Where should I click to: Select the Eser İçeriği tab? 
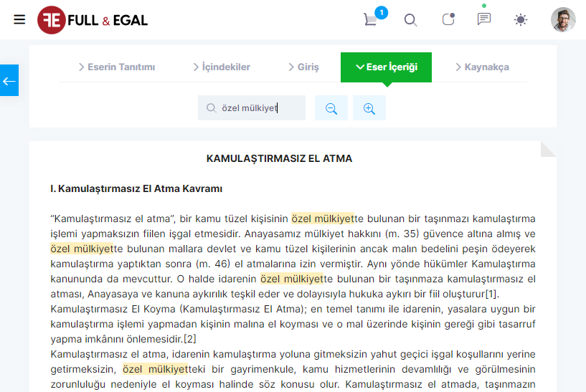(x=386, y=67)
